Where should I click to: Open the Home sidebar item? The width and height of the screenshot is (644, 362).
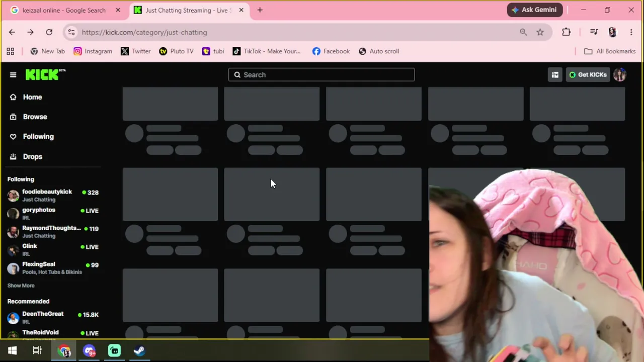point(32,97)
